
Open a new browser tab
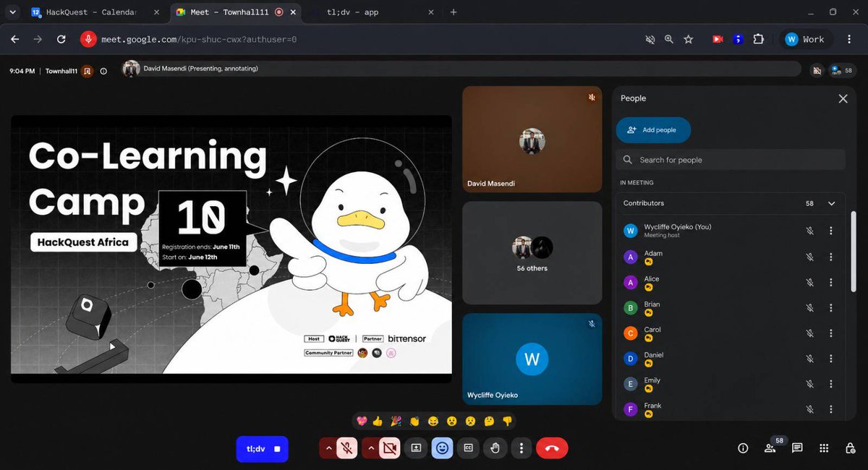(454, 12)
